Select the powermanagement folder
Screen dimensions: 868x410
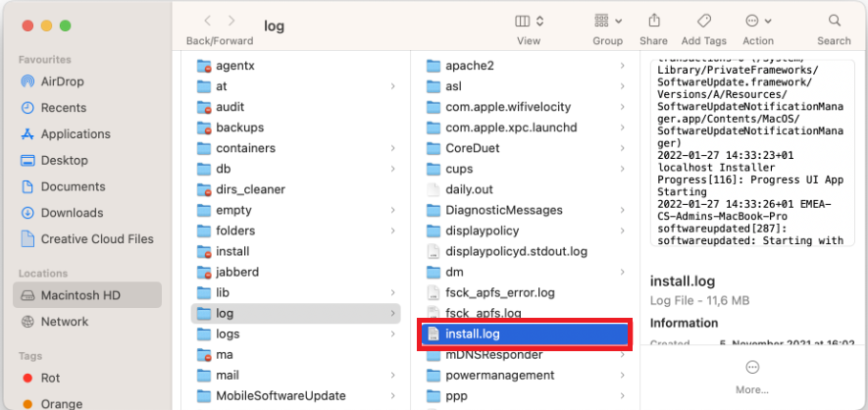[x=524, y=375]
